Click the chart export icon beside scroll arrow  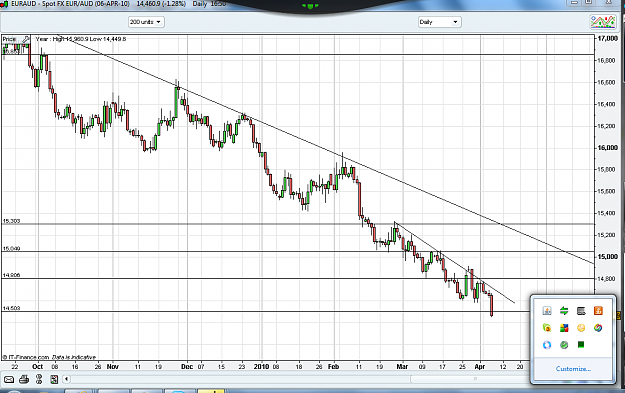tap(54, 379)
